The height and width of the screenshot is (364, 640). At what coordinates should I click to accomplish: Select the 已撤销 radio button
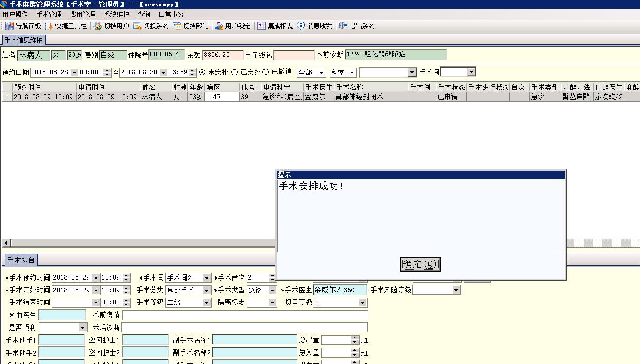pos(266,72)
